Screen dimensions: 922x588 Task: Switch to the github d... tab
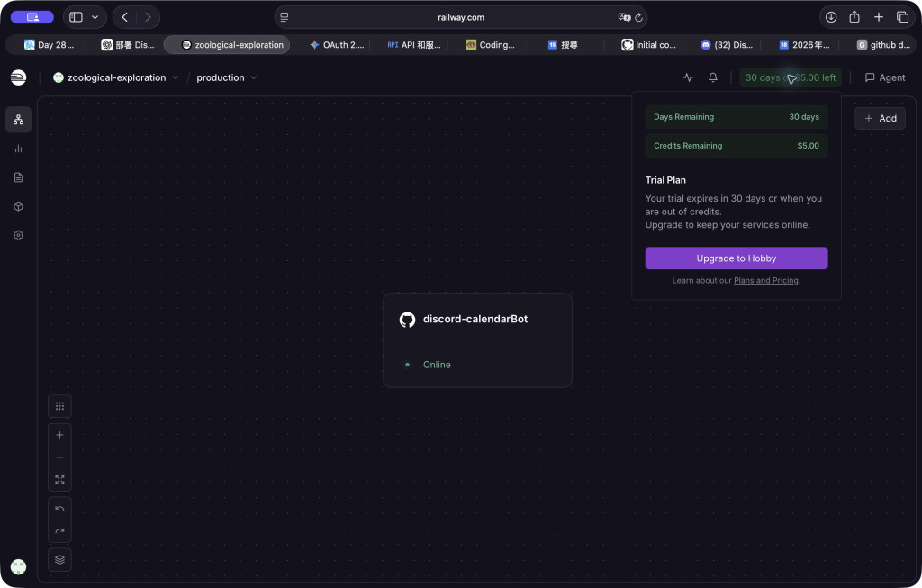pos(883,45)
